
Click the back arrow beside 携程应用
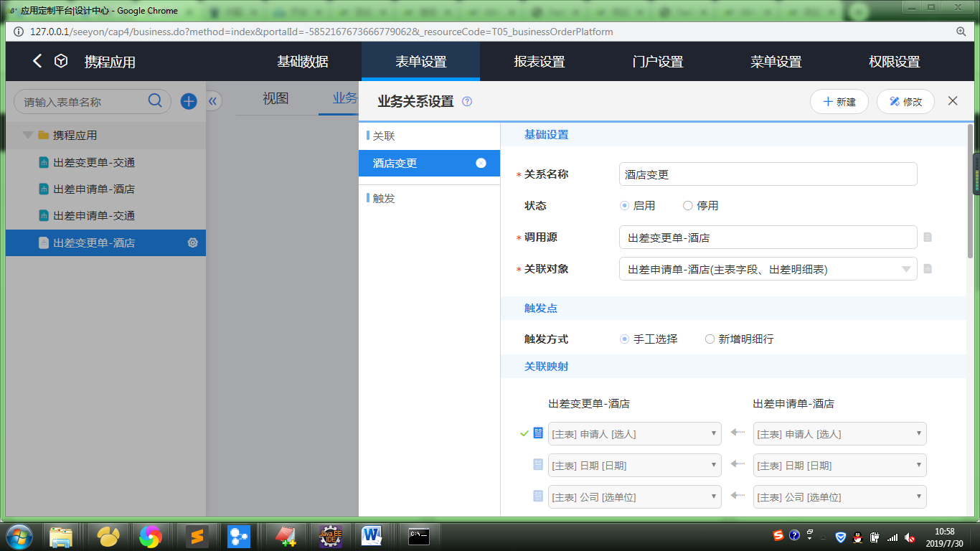(x=37, y=62)
